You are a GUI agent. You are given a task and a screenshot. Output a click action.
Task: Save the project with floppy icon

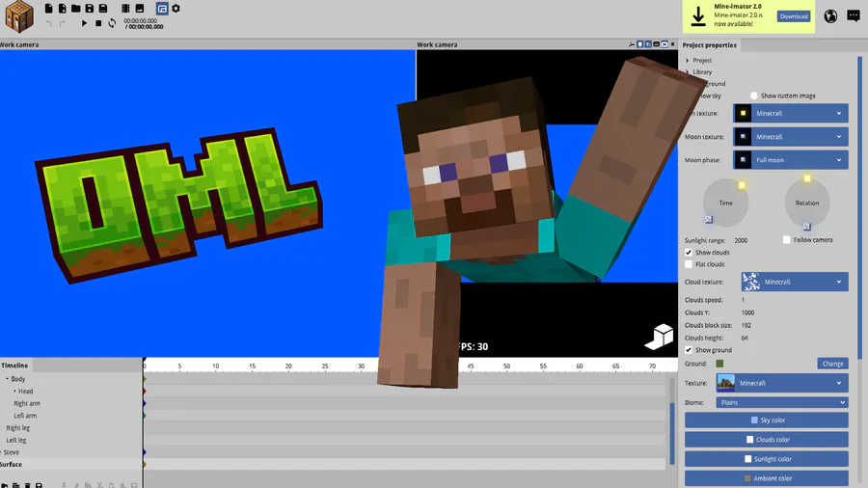[x=89, y=9]
